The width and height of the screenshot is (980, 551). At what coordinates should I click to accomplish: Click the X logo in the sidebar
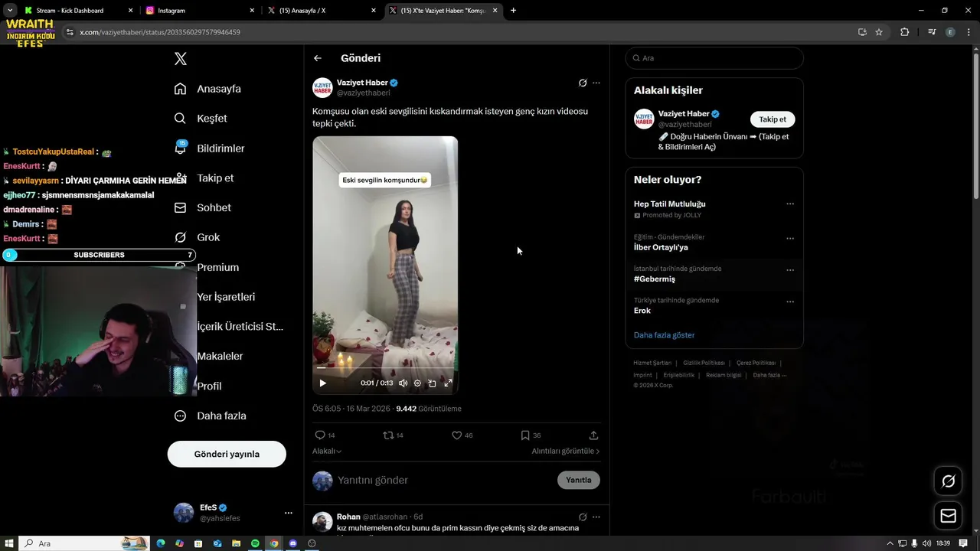coord(180,59)
